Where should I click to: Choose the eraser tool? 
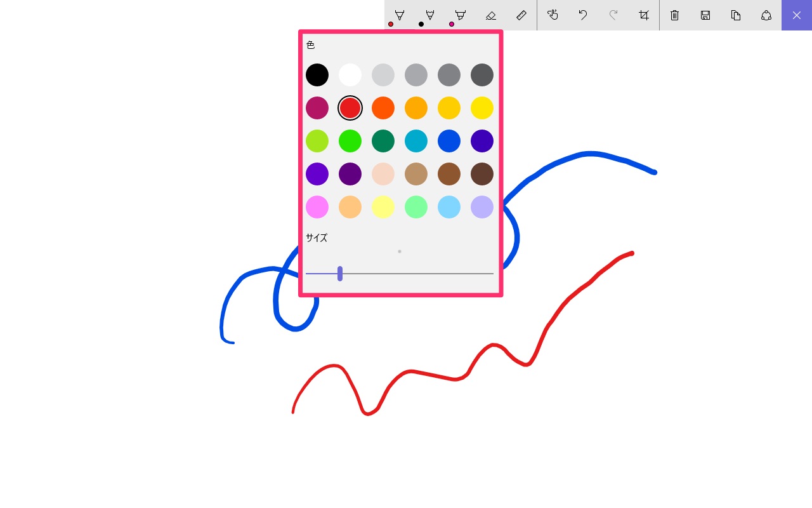[x=491, y=15]
